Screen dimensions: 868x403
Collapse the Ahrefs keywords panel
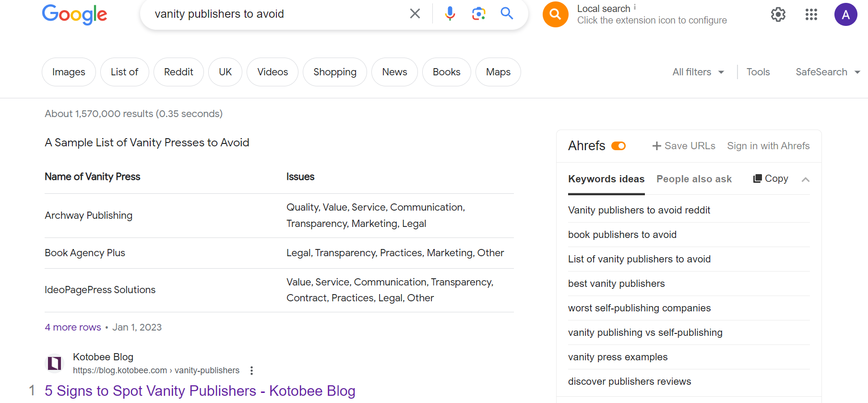pos(806,179)
